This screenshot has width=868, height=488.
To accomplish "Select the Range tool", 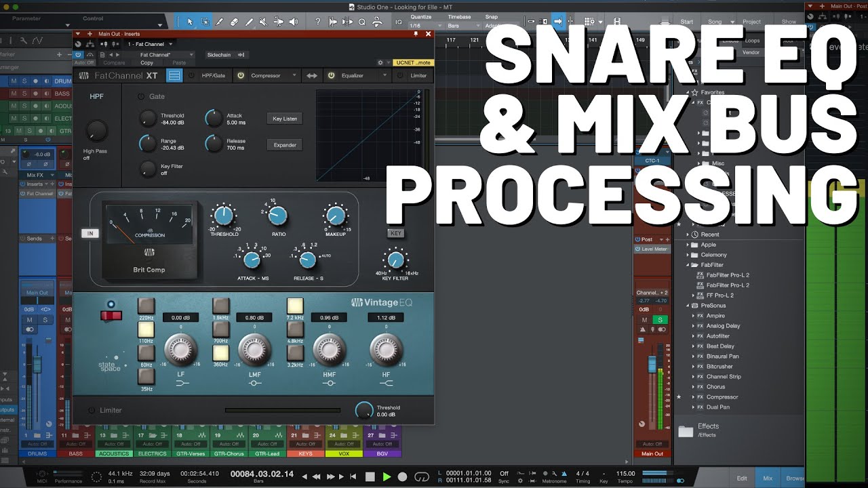I will (204, 22).
